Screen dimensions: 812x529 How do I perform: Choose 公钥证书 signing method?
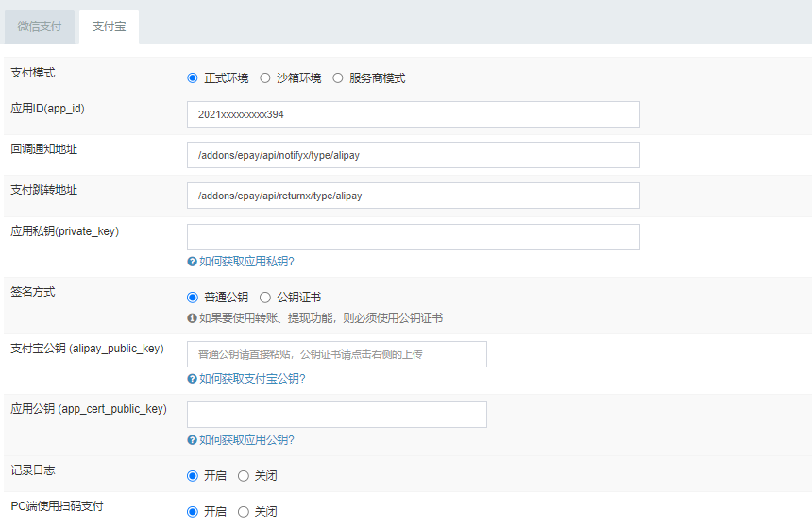coord(265,298)
